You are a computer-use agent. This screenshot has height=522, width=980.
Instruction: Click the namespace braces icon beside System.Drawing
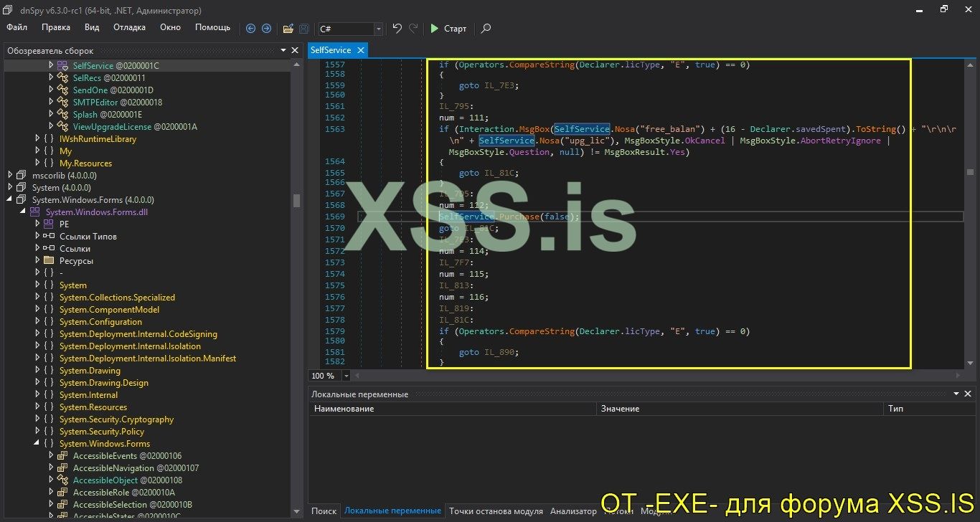49,370
